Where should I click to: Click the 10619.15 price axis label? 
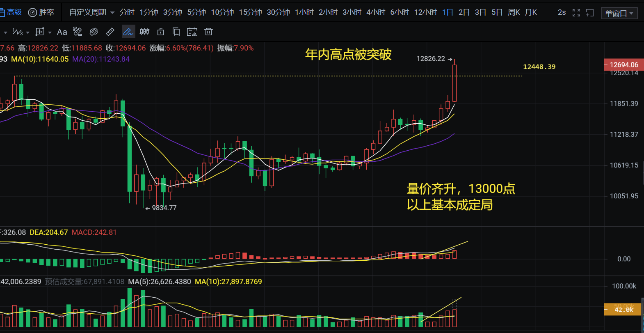click(624, 165)
